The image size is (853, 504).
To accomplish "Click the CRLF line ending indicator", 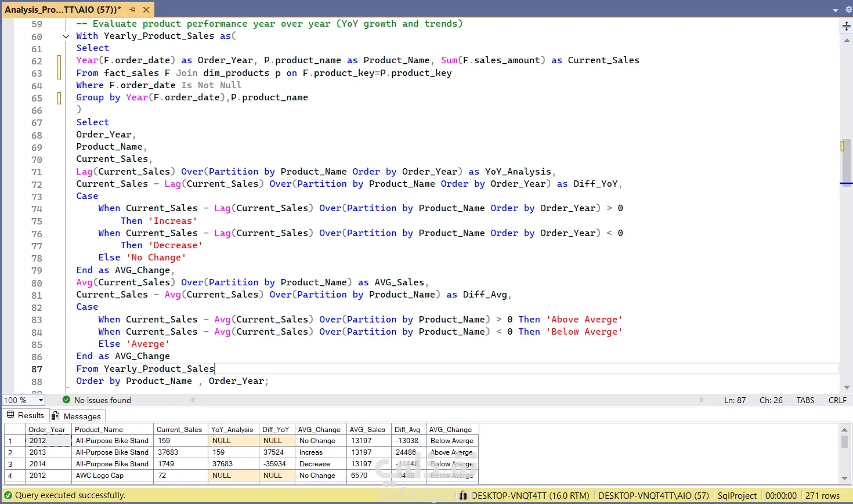I will [x=837, y=400].
